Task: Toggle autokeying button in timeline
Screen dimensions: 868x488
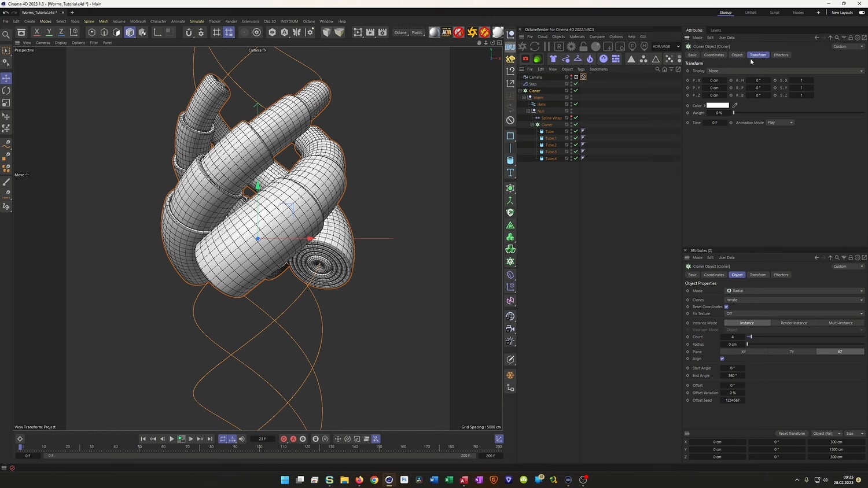Action: point(293,439)
